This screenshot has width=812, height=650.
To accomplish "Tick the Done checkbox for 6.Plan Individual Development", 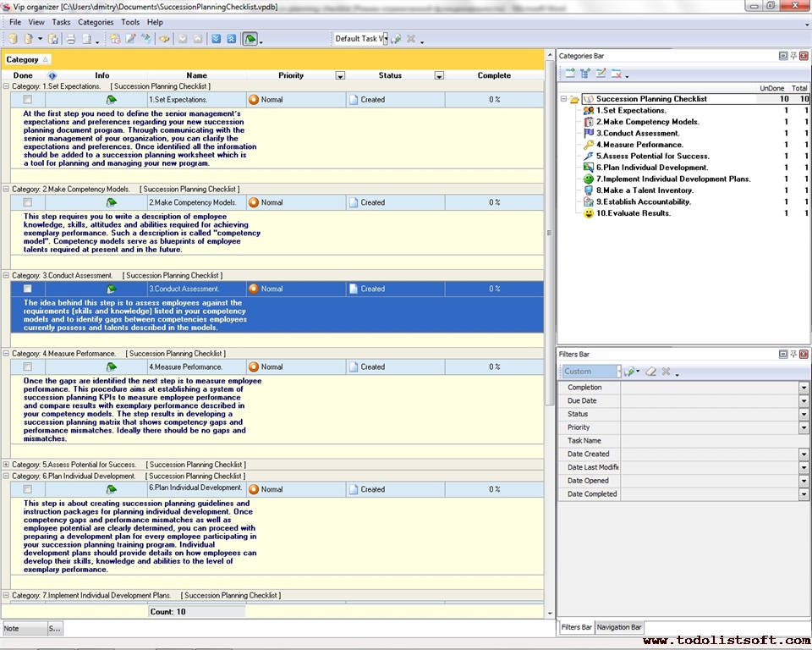I will pyautogui.click(x=28, y=489).
